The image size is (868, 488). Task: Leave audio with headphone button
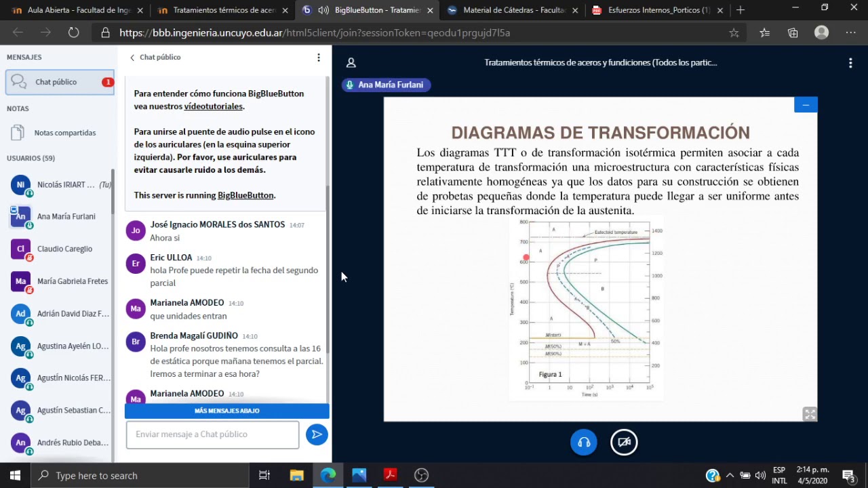pyautogui.click(x=584, y=443)
